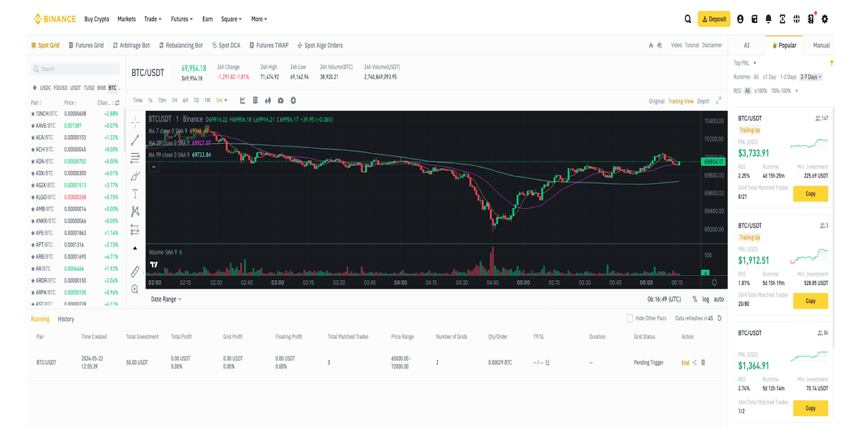Open the Trade dropdown menu
This screenshot has width=855, height=447.
coord(153,19)
